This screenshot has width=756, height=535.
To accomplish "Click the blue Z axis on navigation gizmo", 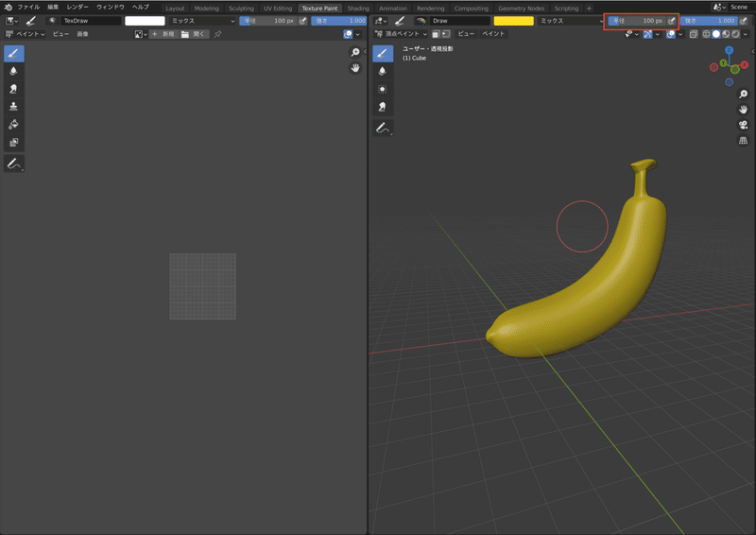I will [729, 50].
